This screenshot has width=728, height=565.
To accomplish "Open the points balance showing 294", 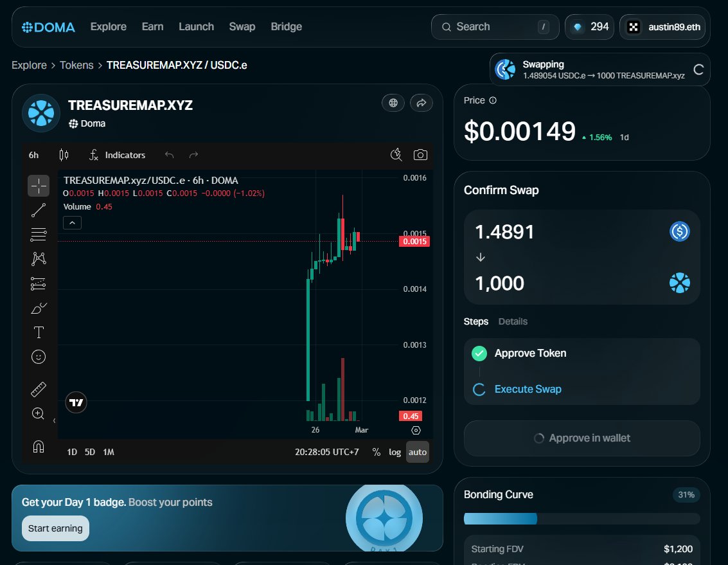I will point(590,27).
